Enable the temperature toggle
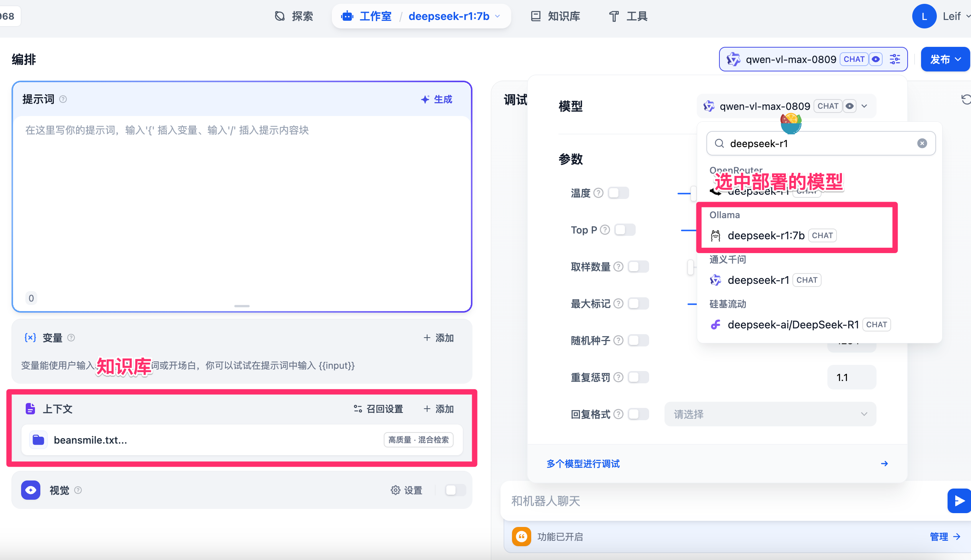Image resolution: width=971 pixels, height=560 pixels. pos(618,193)
